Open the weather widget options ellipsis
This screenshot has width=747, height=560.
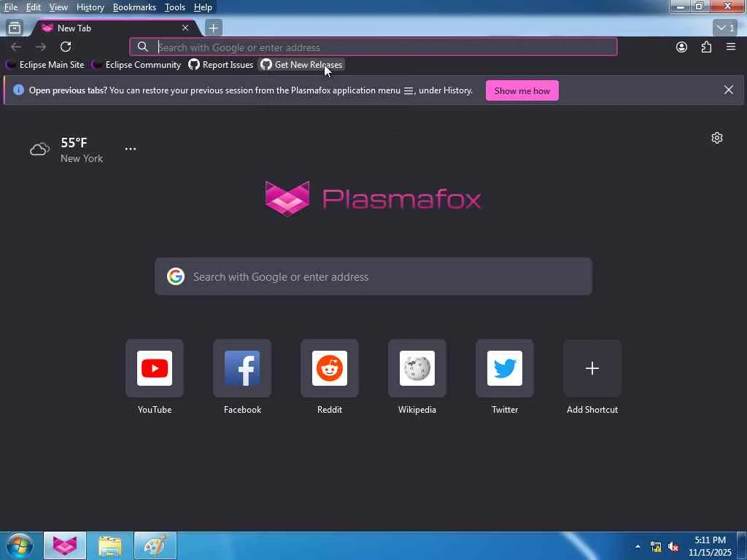131,149
